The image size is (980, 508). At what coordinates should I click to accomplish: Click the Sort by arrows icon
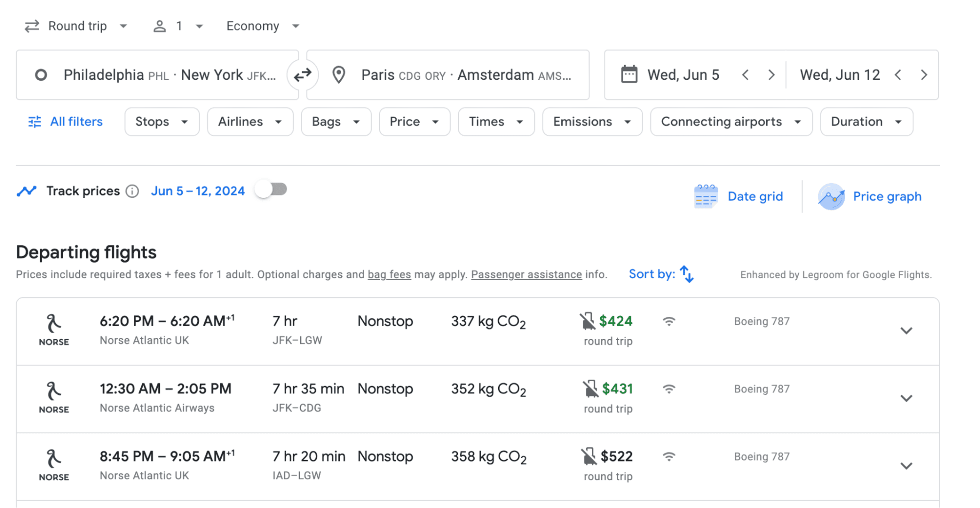(687, 274)
